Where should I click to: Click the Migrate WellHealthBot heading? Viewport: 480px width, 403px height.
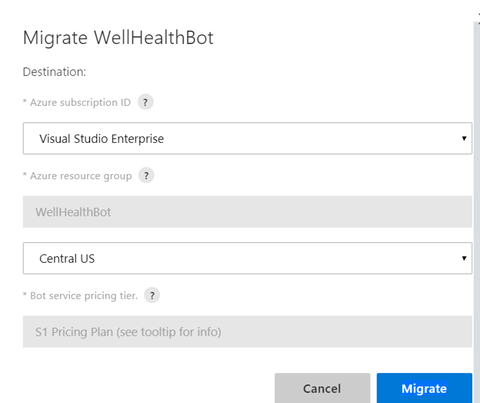[x=118, y=38]
